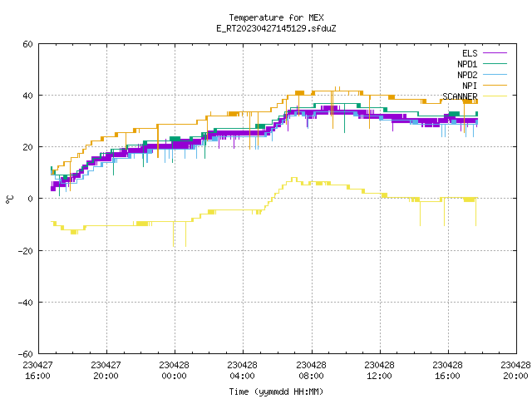The height and width of the screenshot is (399, 532).
Task: Click the y-axis label 20
Action: (27, 147)
